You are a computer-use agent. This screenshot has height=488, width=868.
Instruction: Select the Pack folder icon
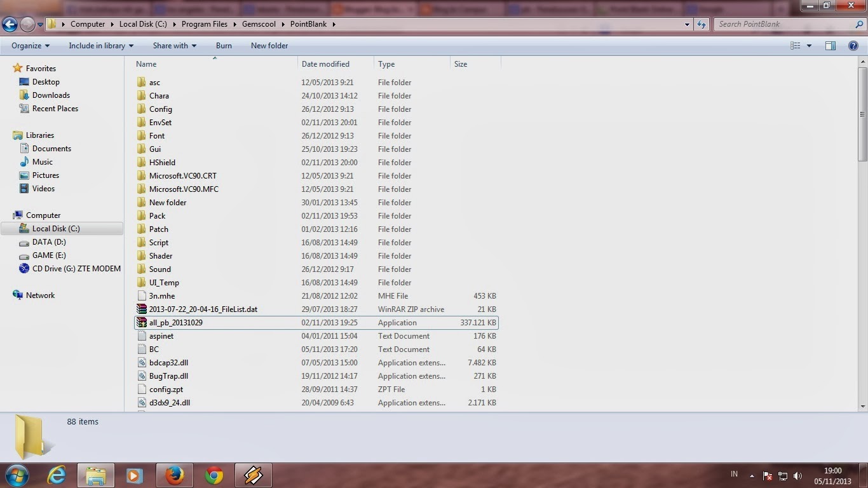pos(141,216)
